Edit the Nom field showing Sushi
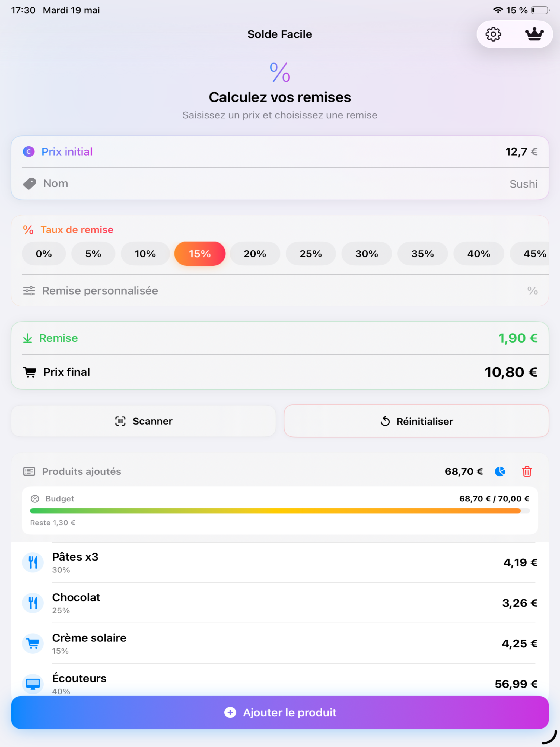The height and width of the screenshot is (747, 560). 524,184
